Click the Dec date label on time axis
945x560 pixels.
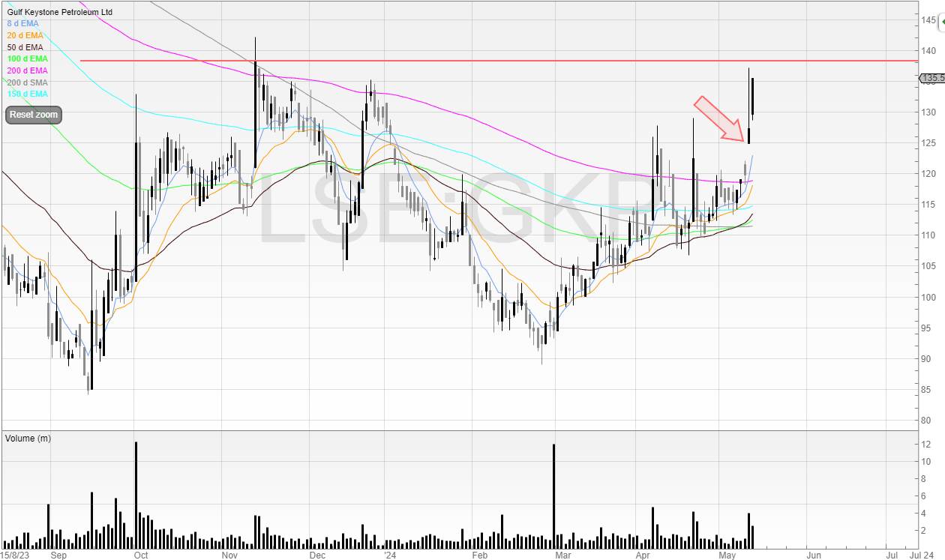tap(317, 556)
